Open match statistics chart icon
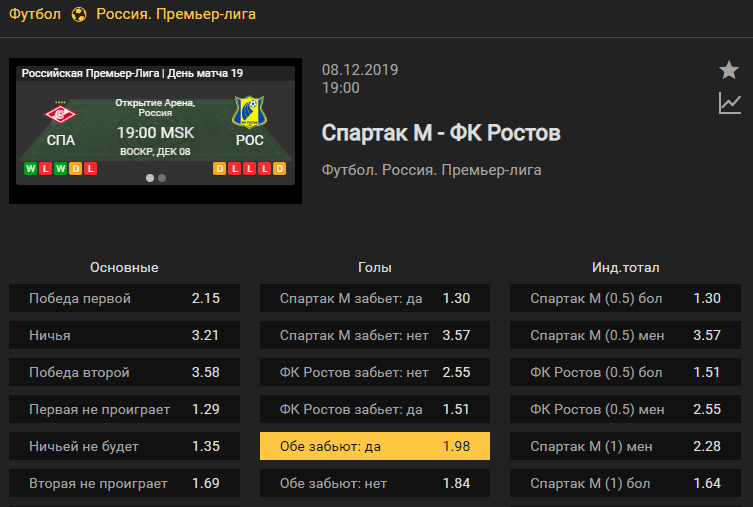 (729, 103)
